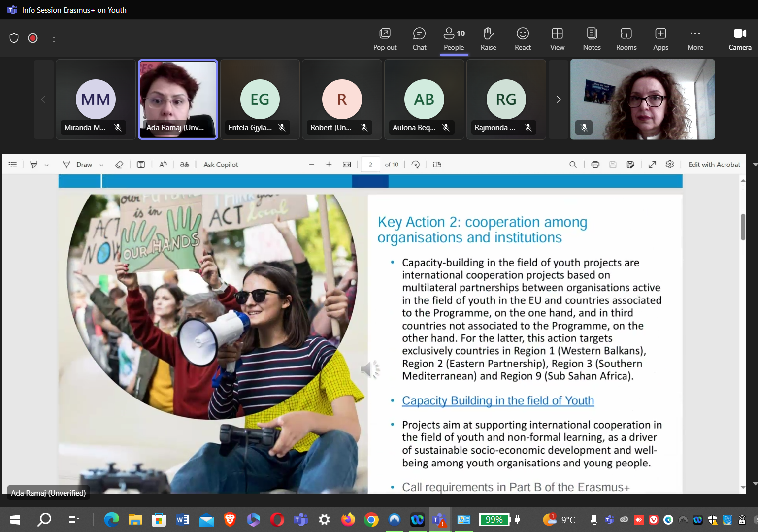The height and width of the screenshot is (532, 758).
Task: Expand the highlight tool dropdown arrow
Action: pos(47,165)
